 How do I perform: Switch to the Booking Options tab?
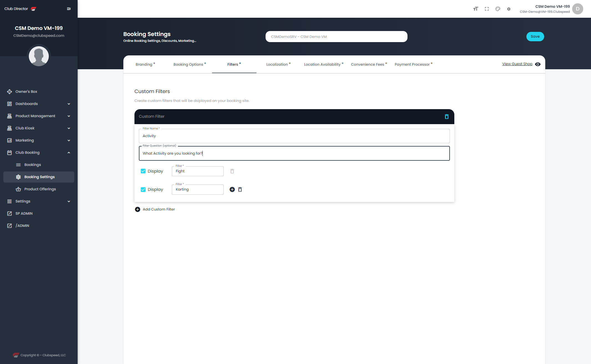pyautogui.click(x=190, y=64)
